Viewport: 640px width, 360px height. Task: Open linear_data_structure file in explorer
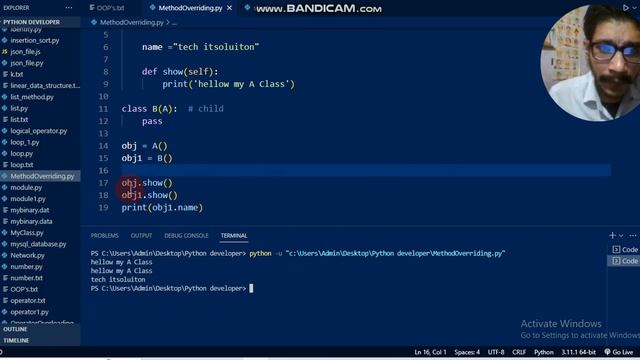coord(45,86)
